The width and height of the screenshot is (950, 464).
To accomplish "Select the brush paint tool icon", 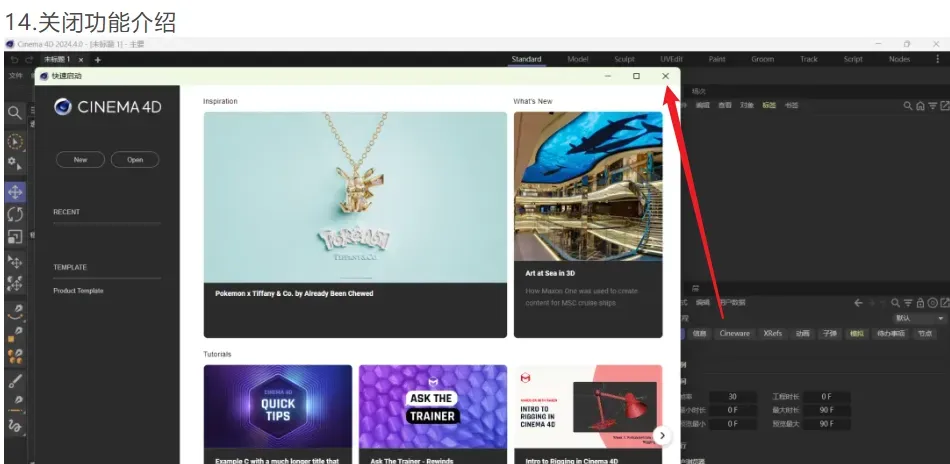I will (x=15, y=381).
